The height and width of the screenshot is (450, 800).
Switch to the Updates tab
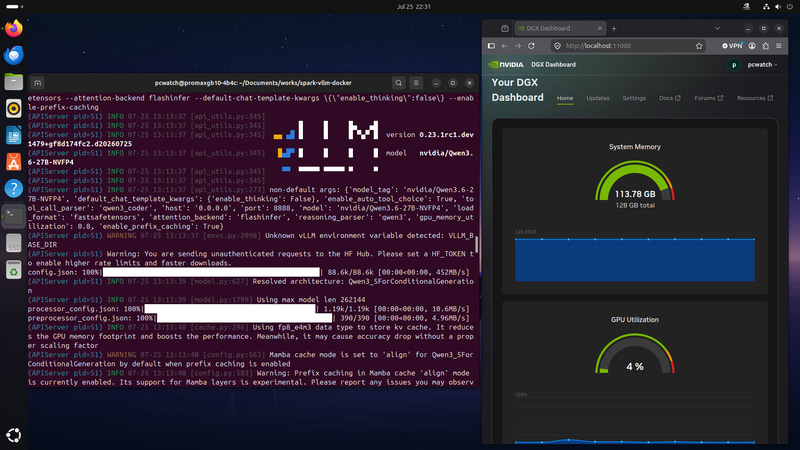tap(597, 98)
